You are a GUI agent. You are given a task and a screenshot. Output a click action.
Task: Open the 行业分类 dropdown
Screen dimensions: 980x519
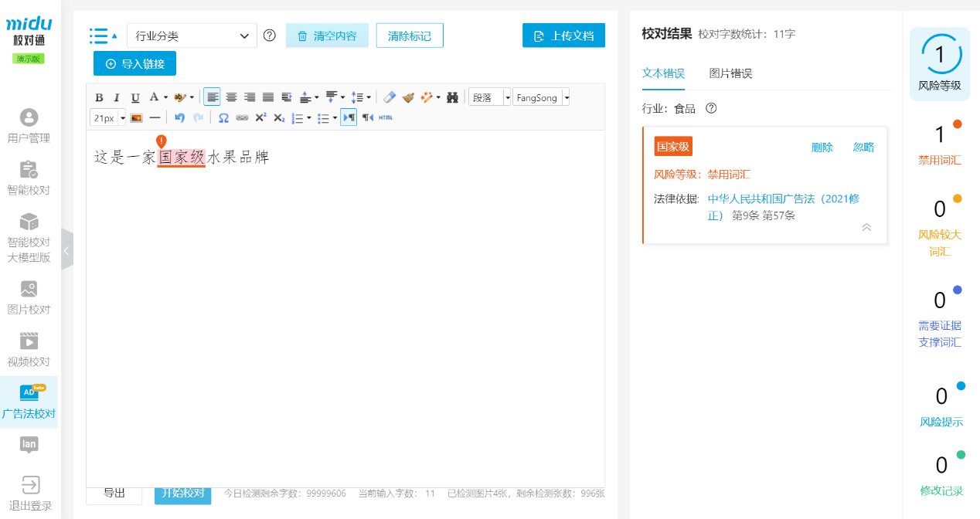pos(192,36)
